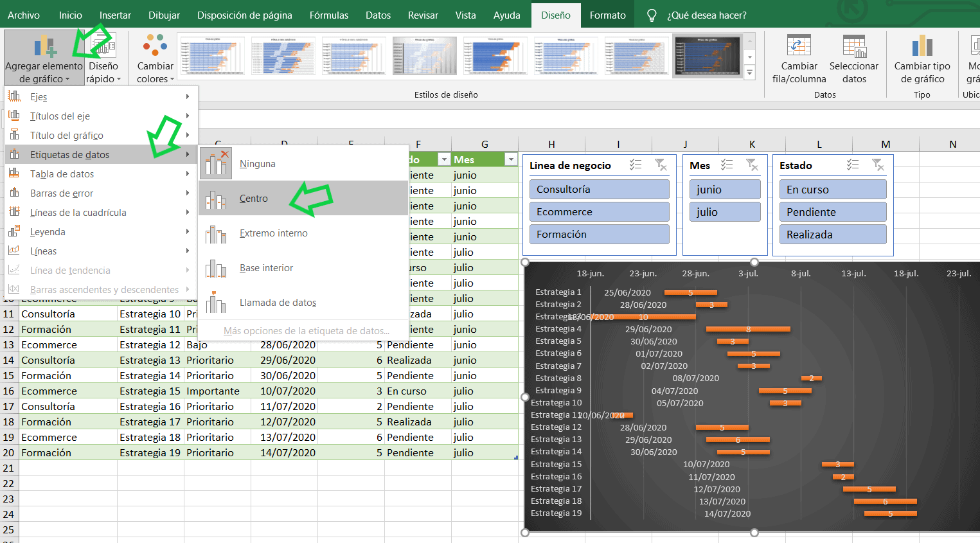
Task: Clear the filter on Linea de negocio slicer
Action: coord(661,165)
